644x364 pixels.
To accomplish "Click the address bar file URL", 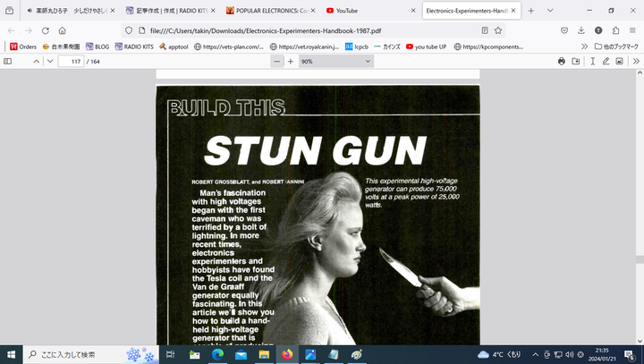I will 266,30.
